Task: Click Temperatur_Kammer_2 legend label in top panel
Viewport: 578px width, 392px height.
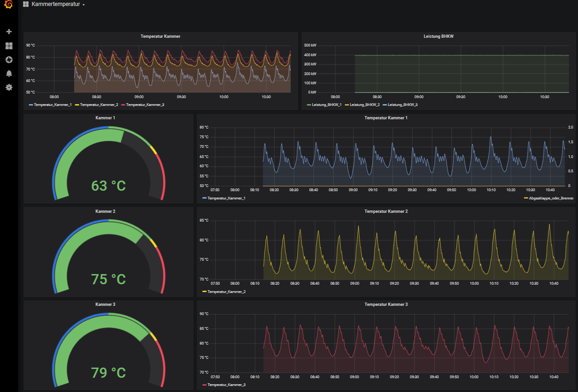Action: click(99, 105)
